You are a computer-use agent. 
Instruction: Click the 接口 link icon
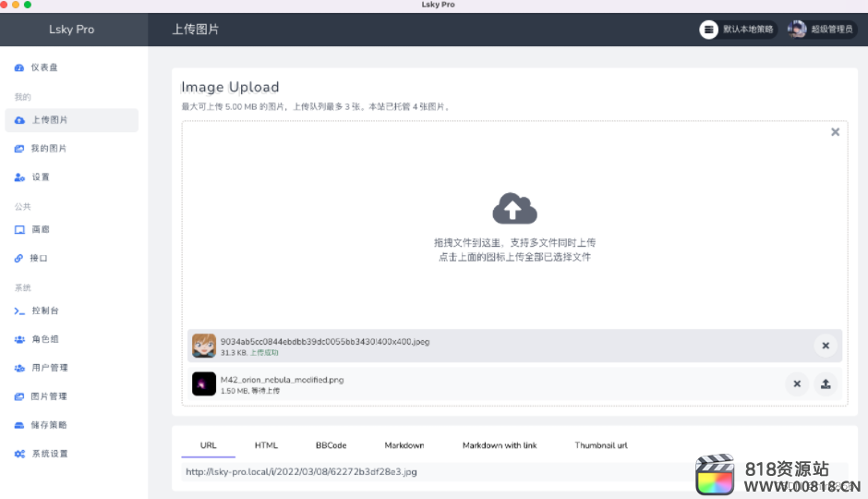point(18,258)
